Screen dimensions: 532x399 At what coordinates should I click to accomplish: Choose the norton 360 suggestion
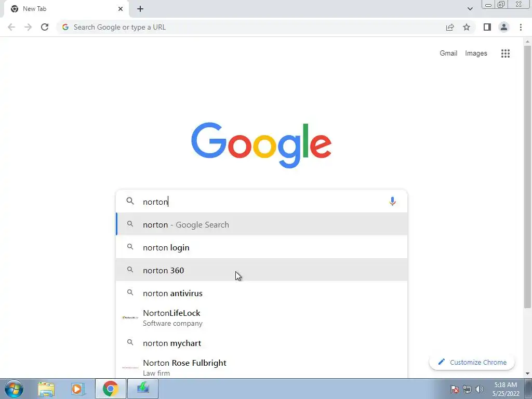tap(261, 270)
